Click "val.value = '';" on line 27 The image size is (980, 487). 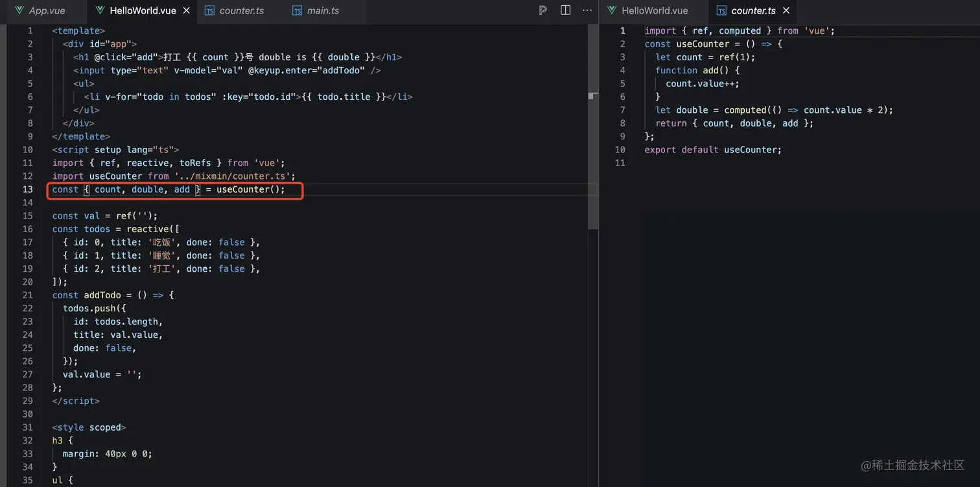click(x=102, y=375)
